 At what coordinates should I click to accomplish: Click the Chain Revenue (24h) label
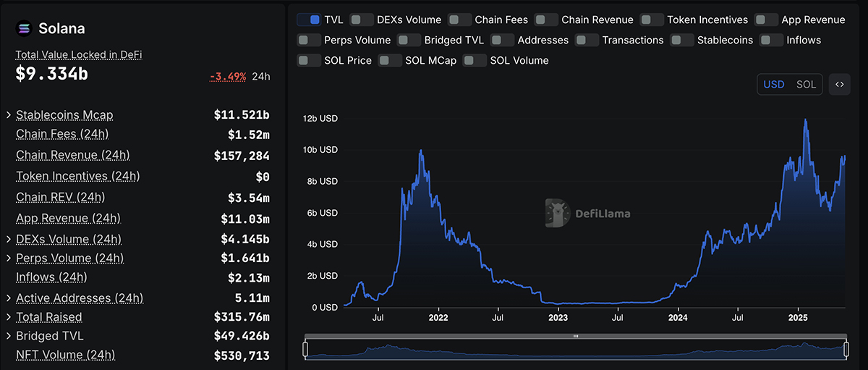click(73, 155)
